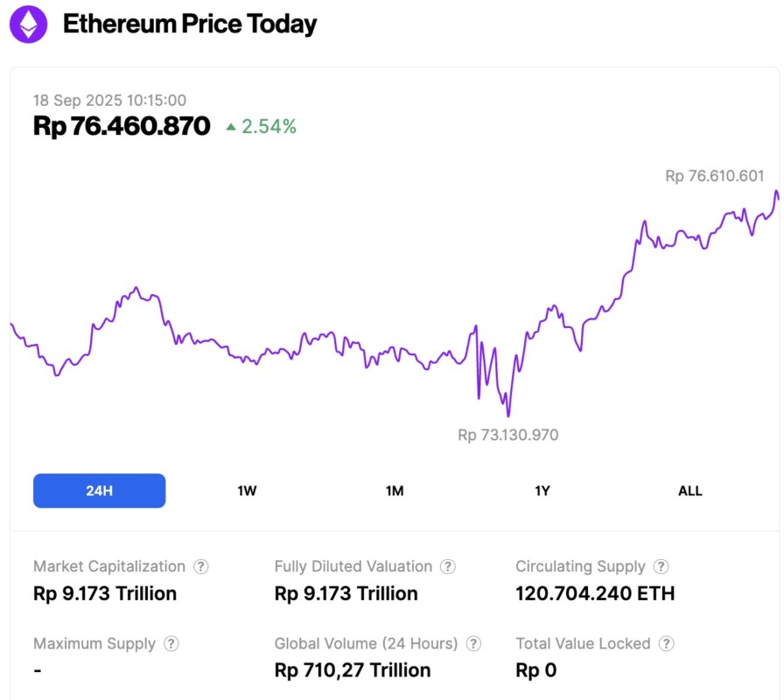Viewport: 784px width, 700px height.
Task: Select the ALL timeframe option
Action: tap(690, 491)
